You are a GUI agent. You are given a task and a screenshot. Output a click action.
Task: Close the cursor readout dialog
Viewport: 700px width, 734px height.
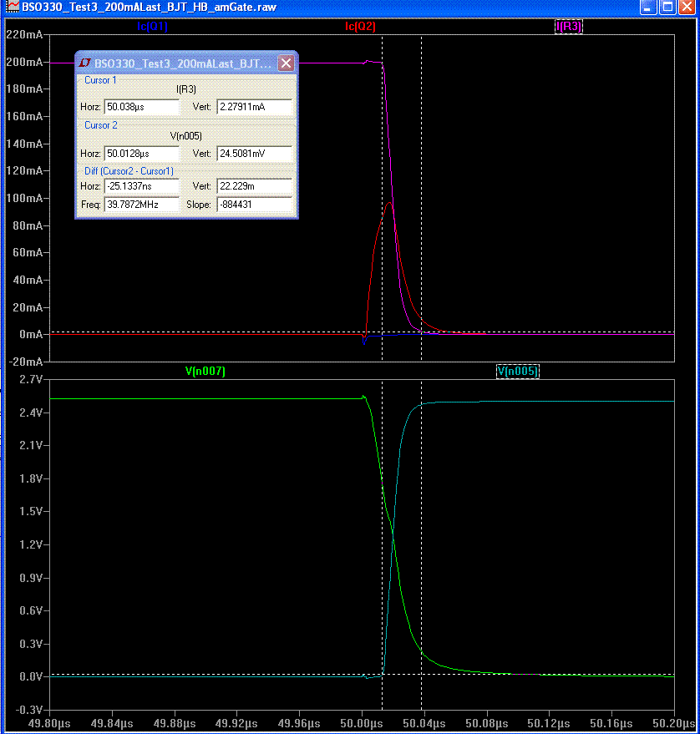pyautogui.click(x=286, y=63)
